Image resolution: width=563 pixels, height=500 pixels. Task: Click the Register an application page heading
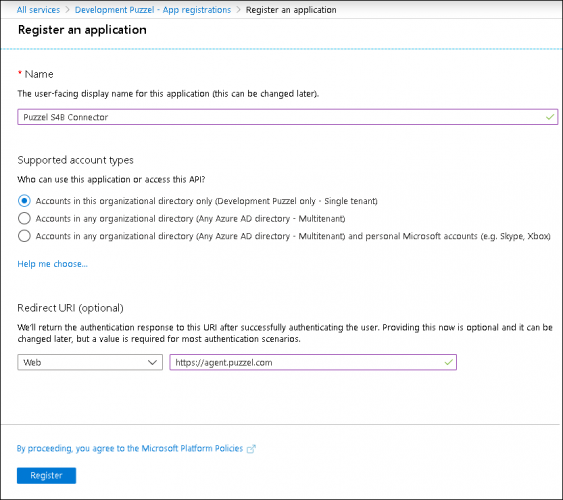(x=82, y=30)
